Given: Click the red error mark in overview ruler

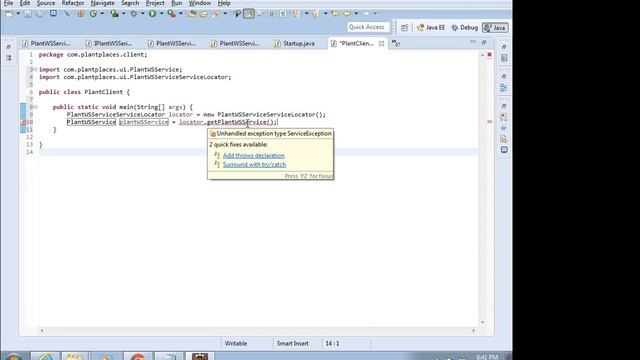Looking at the screenshot, I should tap(489, 122).
